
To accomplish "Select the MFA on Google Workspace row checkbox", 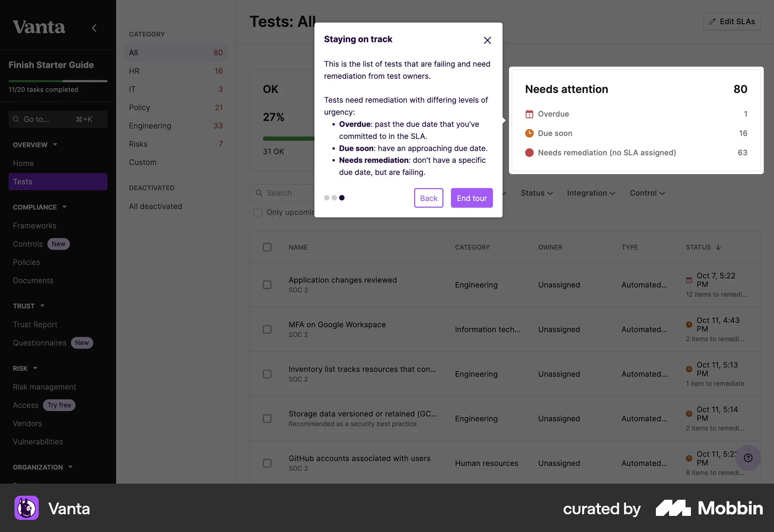I will pos(267,329).
